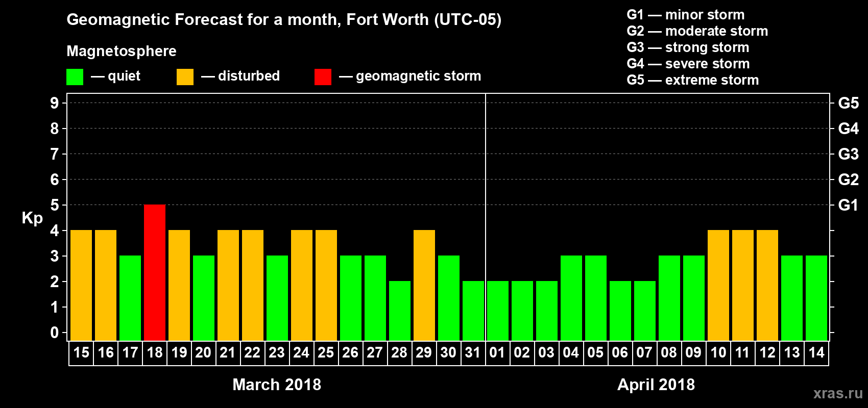
Task: Click the orange bar for March 29
Action: [x=424, y=286]
